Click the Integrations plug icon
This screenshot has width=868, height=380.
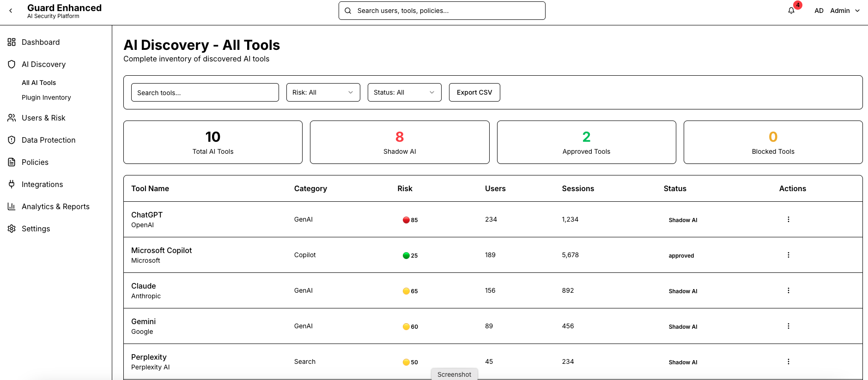click(12, 184)
